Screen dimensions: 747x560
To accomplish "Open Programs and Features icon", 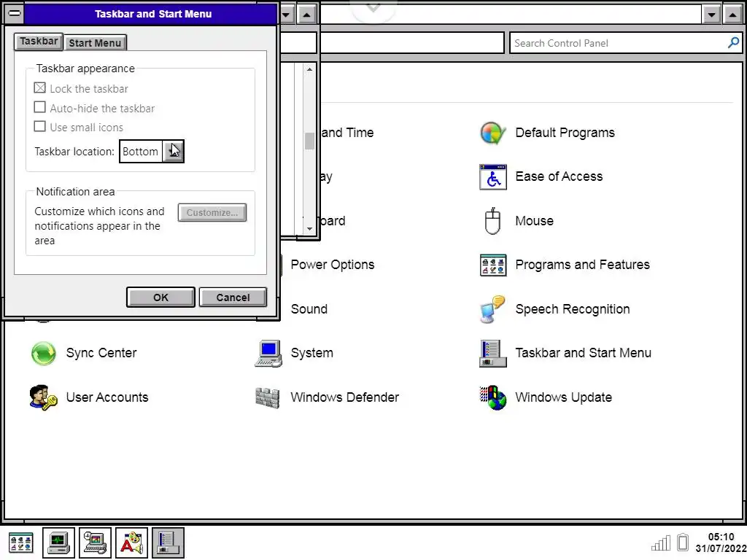I will [x=492, y=265].
